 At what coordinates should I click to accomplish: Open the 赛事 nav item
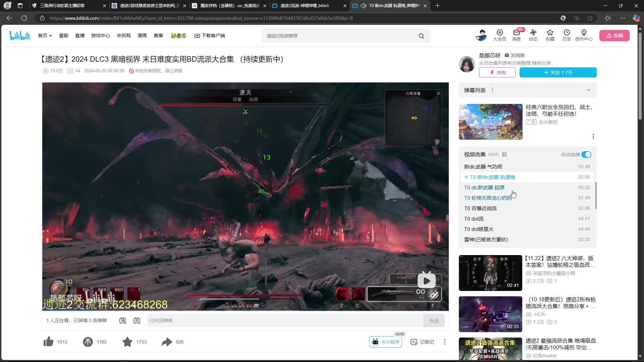[158, 36]
